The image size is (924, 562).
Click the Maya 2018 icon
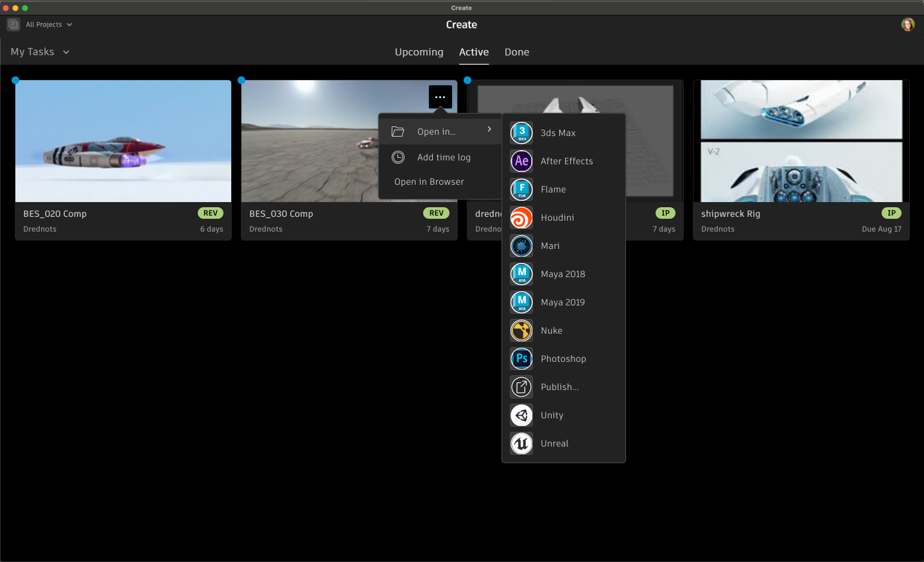(521, 274)
